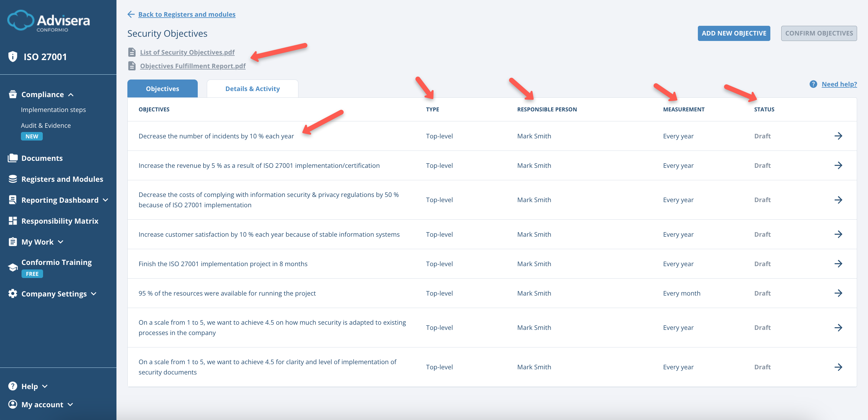Open the Responsibility Matrix grid icon
Image resolution: width=868 pixels, height=420 pixels.
coord(12,221)
